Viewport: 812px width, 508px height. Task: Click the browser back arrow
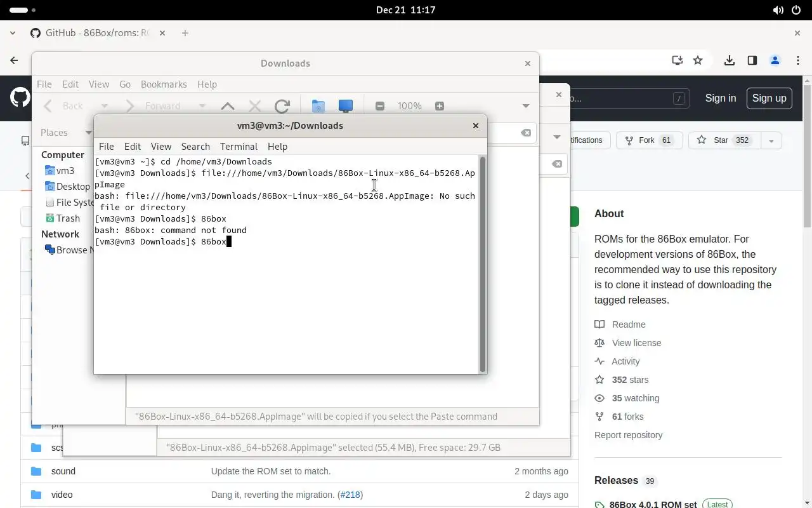[x=14, y=60]
